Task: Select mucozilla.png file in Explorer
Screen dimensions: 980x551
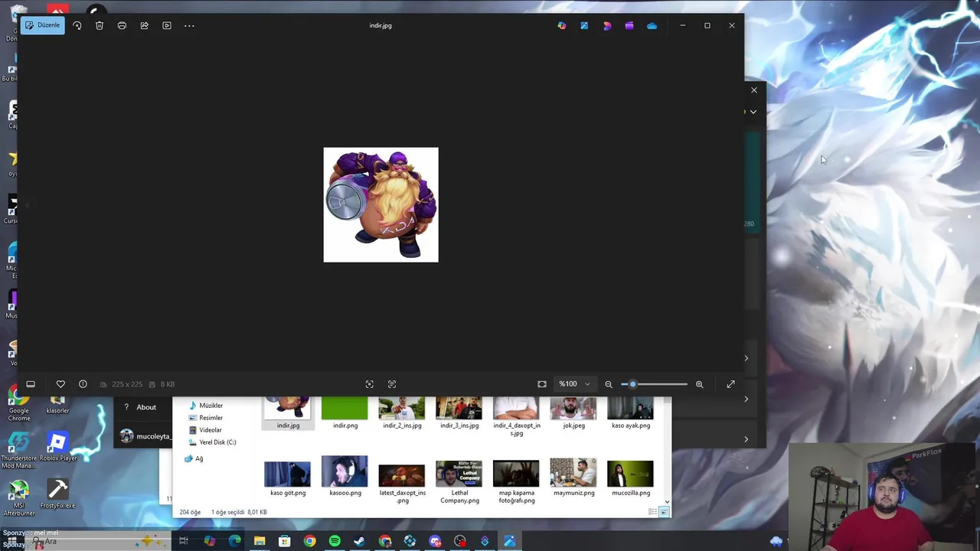Action: tap(631, 478)
